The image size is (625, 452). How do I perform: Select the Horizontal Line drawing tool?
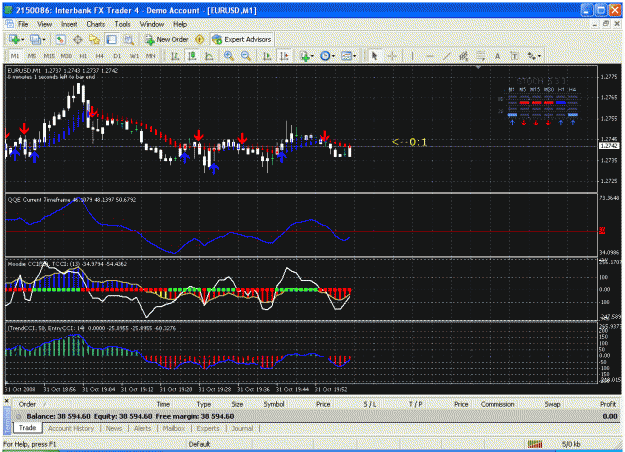coord(429,56)
